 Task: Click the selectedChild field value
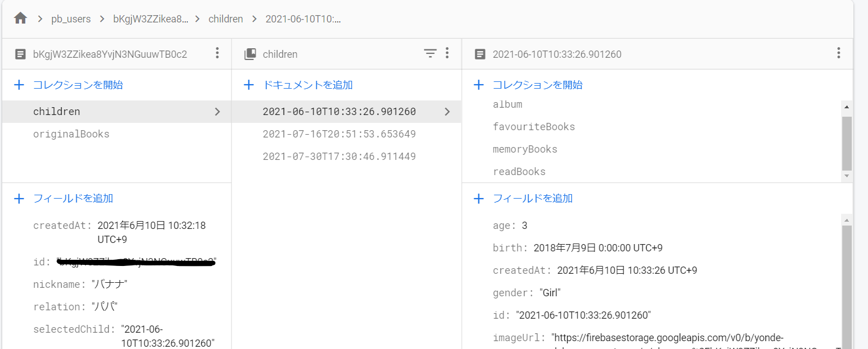[168, 336]
